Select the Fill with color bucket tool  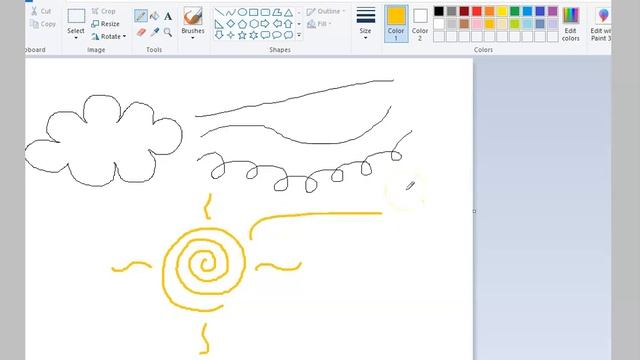pos(154,16)
